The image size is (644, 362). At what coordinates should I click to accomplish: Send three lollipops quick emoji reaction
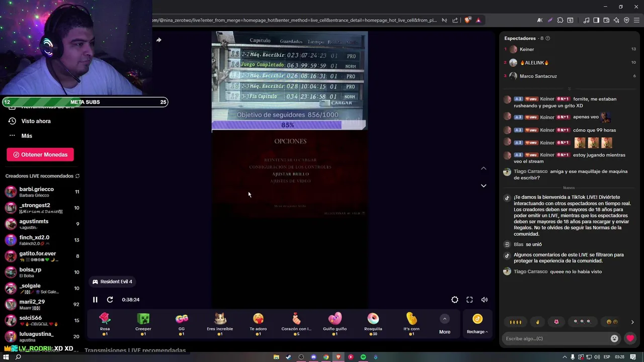pyautogui.click(x=582, y=322)
